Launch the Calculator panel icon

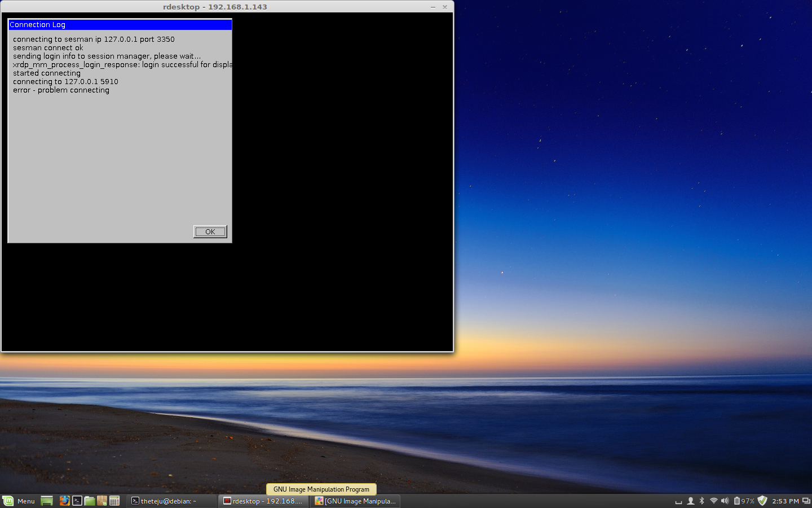114,501
